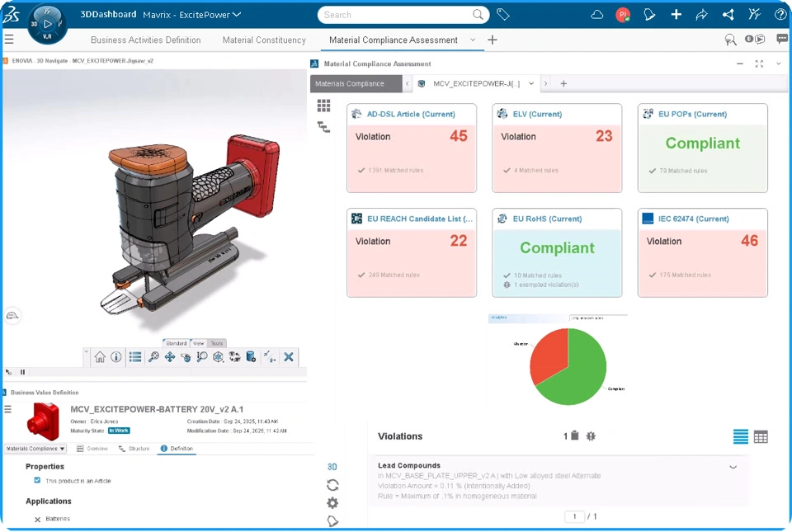This screenshot has width=792, height=532.
Task: Select the Rotate tool in 3D toolbar
Action: [186, 357]
